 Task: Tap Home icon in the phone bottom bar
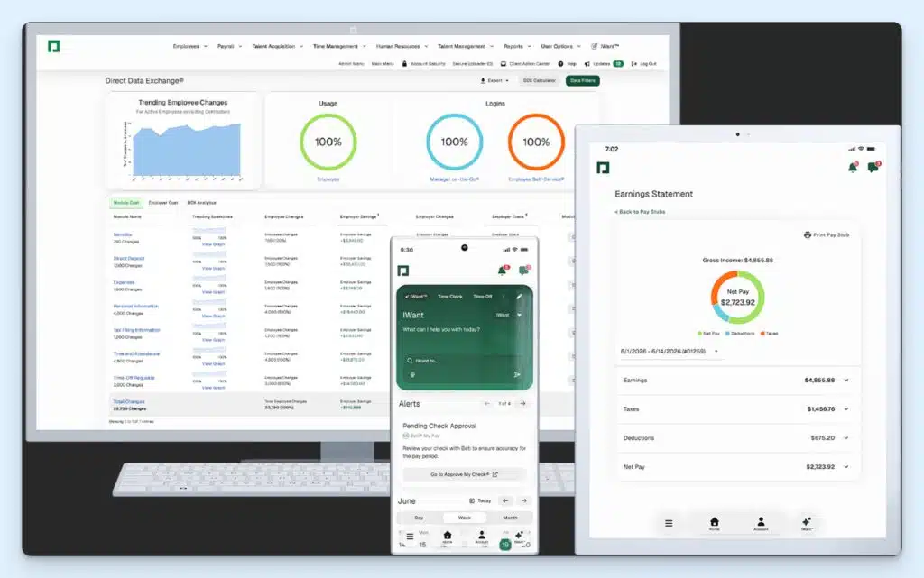[448, 537]
